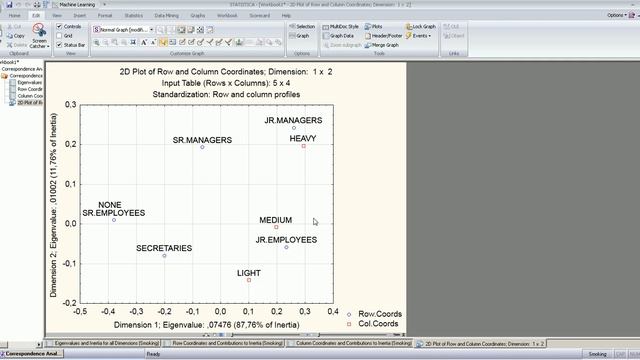Switch to Column Coordinates and Contributions tab

pos(350,344)
